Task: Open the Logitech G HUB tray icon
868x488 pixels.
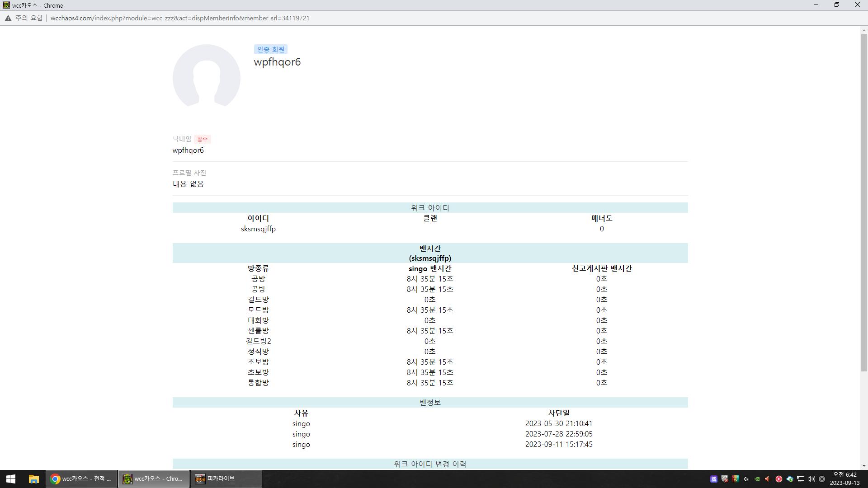Action: pos(746,479)
